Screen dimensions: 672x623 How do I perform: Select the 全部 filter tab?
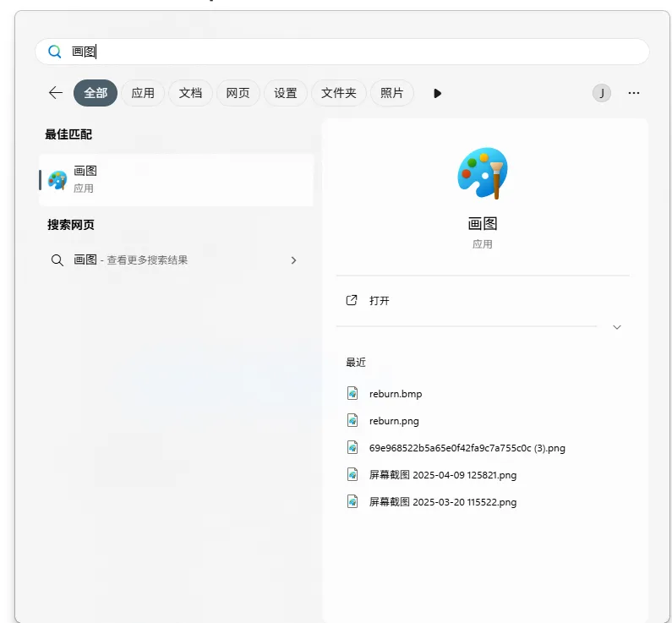(96, 93)
